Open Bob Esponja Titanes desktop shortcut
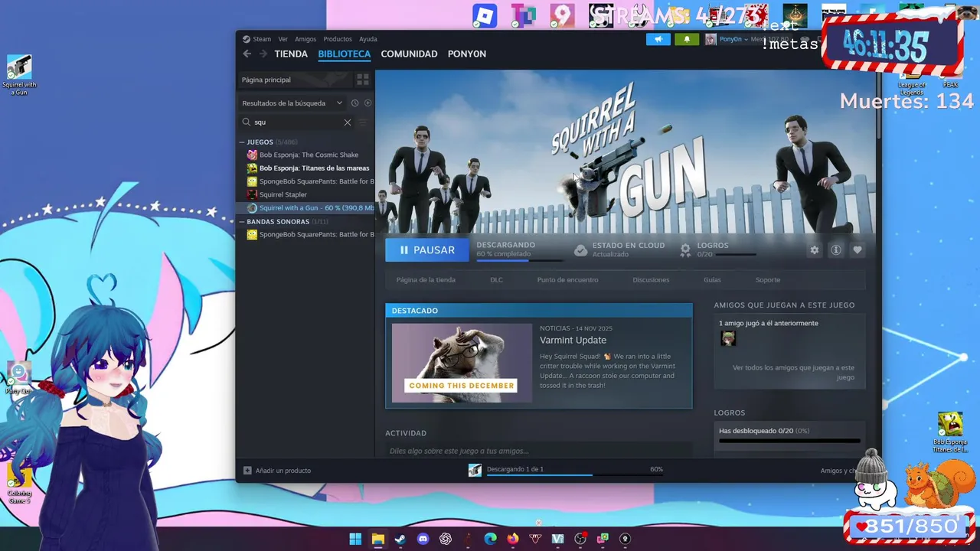The width and height of the screenshot is (980, 551). (950, 432)
